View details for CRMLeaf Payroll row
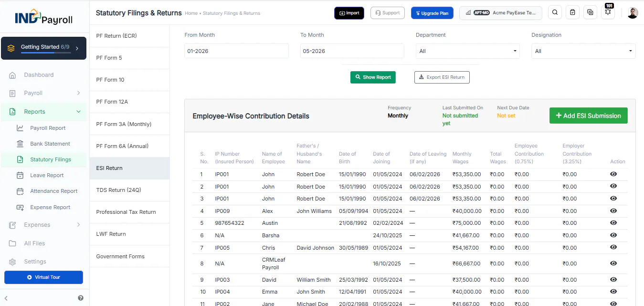Image resolution: width=644 pixels, height=306 pixels. (x=613, y=264)
